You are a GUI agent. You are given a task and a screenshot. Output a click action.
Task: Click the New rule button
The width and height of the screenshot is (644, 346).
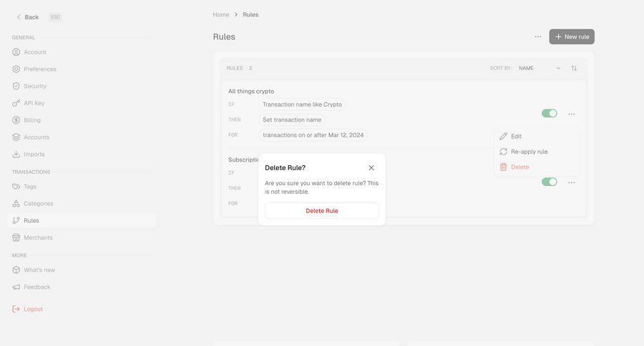(x=572, y=36)
